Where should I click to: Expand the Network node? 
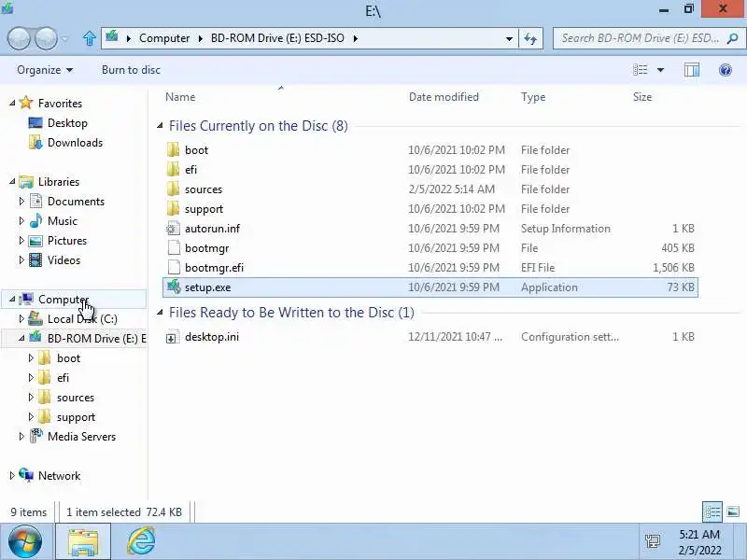pyautogui.click(x=12, y=476)
